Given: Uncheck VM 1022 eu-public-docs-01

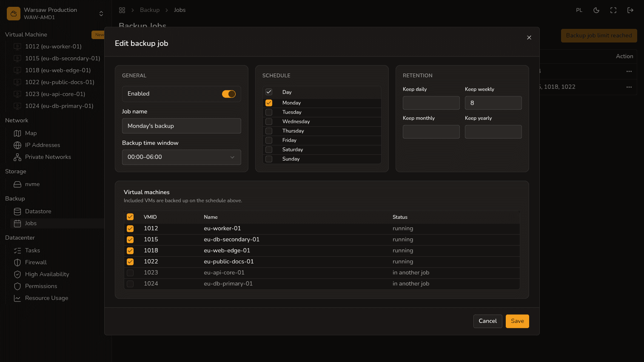Looking at the screenshot, I should coord(130,262).
